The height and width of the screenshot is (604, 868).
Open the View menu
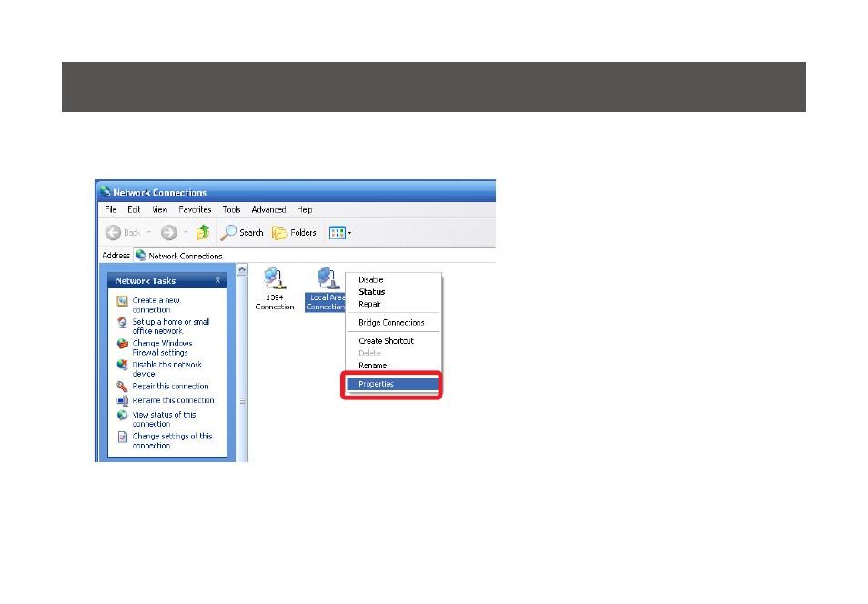coord(160,210)
